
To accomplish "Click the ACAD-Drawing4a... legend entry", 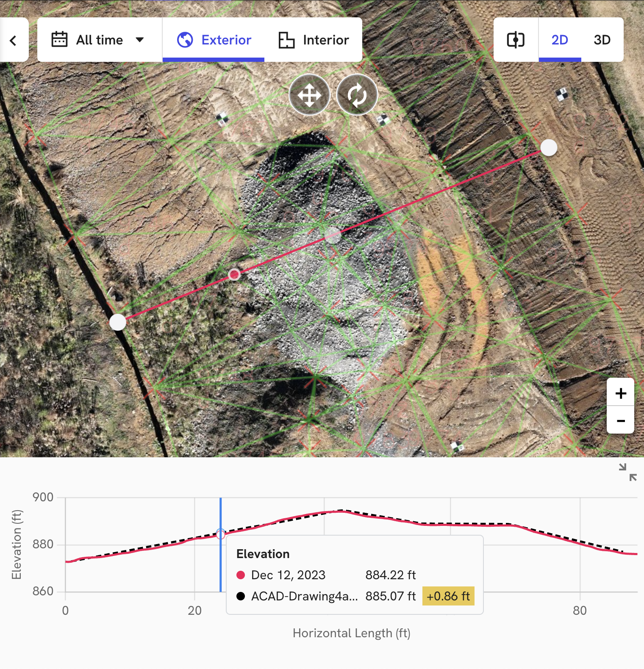I will [x=304, y=596].
